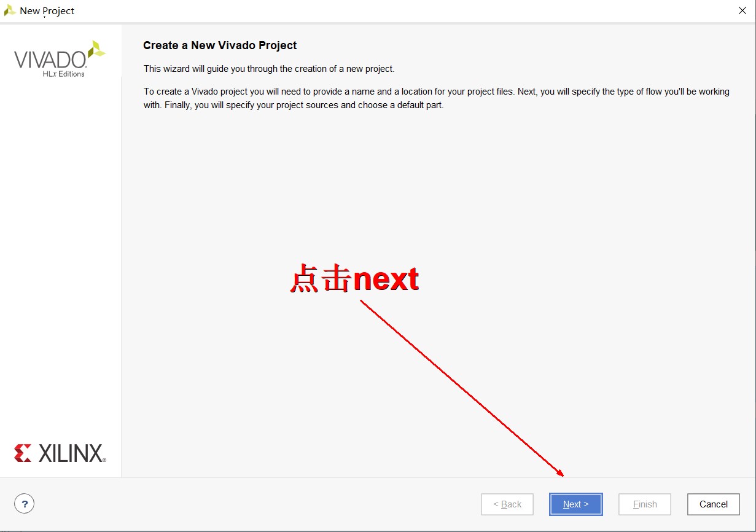Open help with the question mark icon

(24, 504)
